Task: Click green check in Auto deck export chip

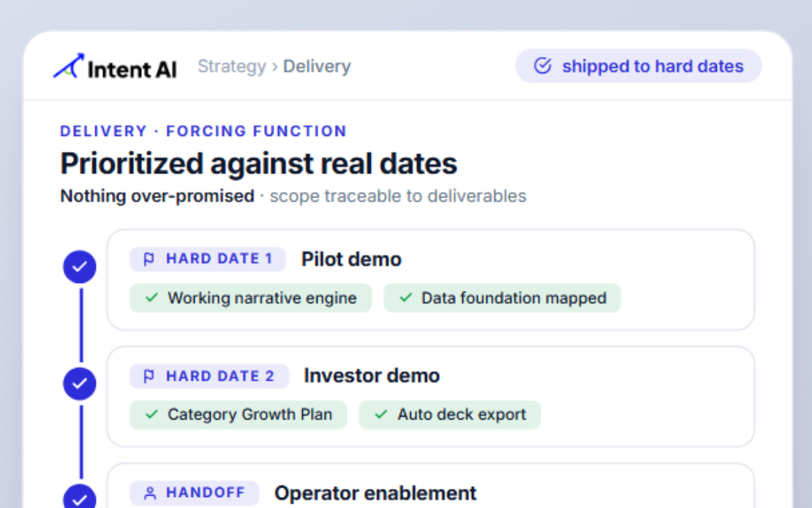Action: [x=381, y=414]
